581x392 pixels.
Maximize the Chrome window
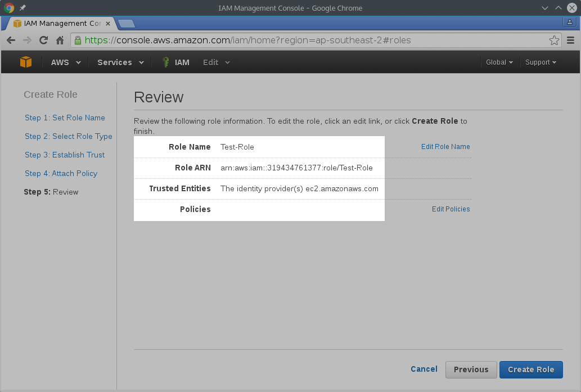coord(558,8)
